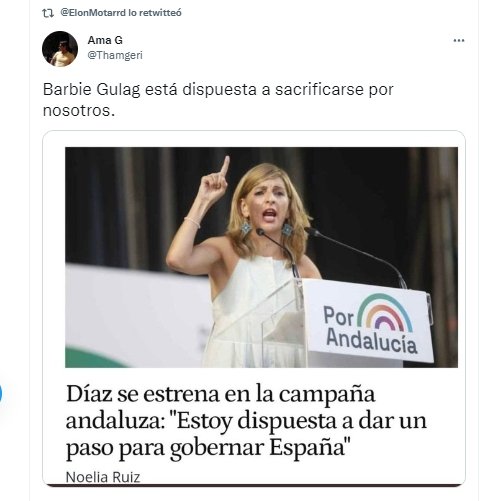The width and height of the screenshot is (484, 501).
Task: Expand the three-dot more options menu
Action: 459,41
